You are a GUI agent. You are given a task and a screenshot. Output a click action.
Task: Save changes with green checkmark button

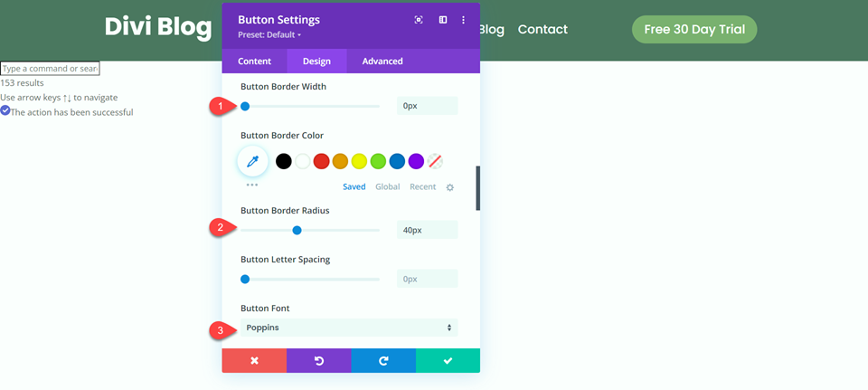click(448, 361)
